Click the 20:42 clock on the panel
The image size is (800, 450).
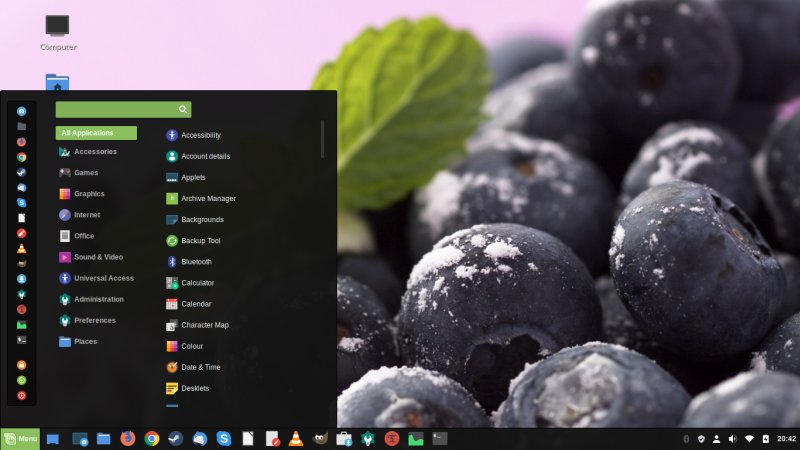(x=786, y=439)
